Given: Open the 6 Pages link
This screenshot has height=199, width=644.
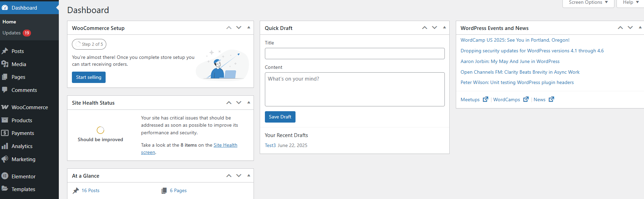Looking at the screenshot, I should [x=178, y=190].
